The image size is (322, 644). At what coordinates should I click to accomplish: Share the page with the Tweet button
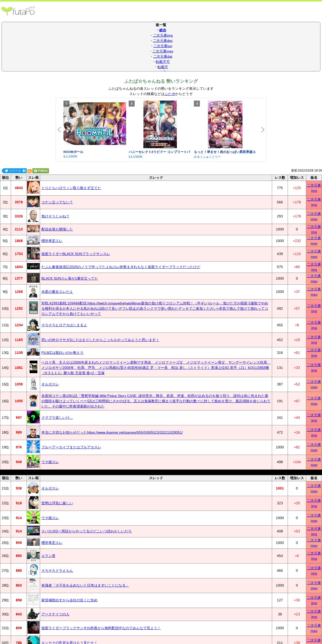tap(12, 171)
